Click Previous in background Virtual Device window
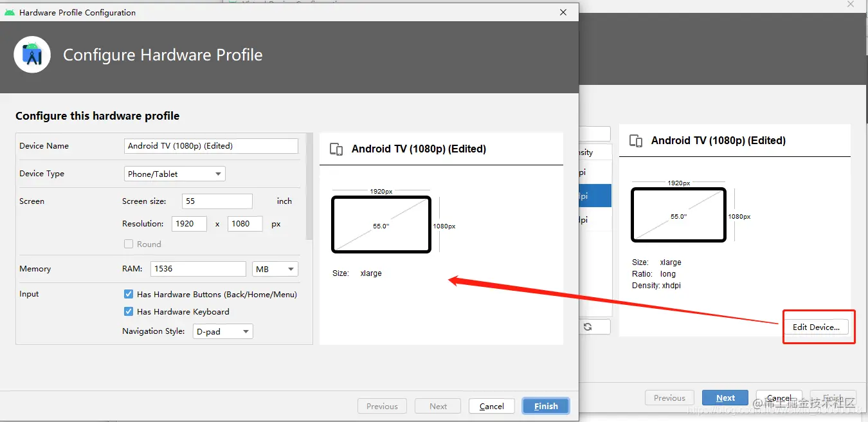Viewport: 868px width, 422px height. (x=669, y=398)
